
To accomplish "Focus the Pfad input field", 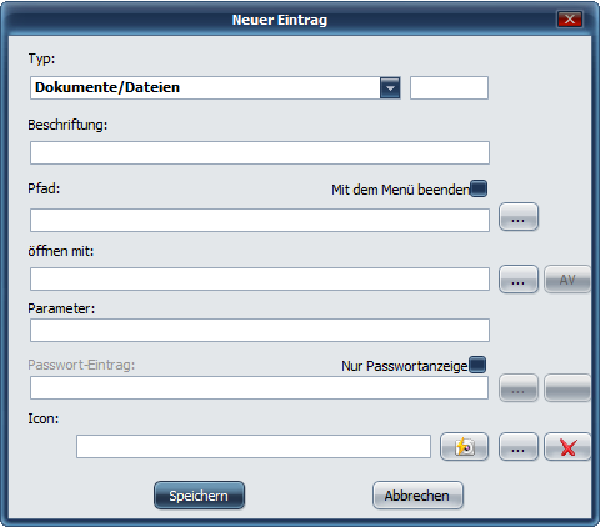I will point(260,219).
